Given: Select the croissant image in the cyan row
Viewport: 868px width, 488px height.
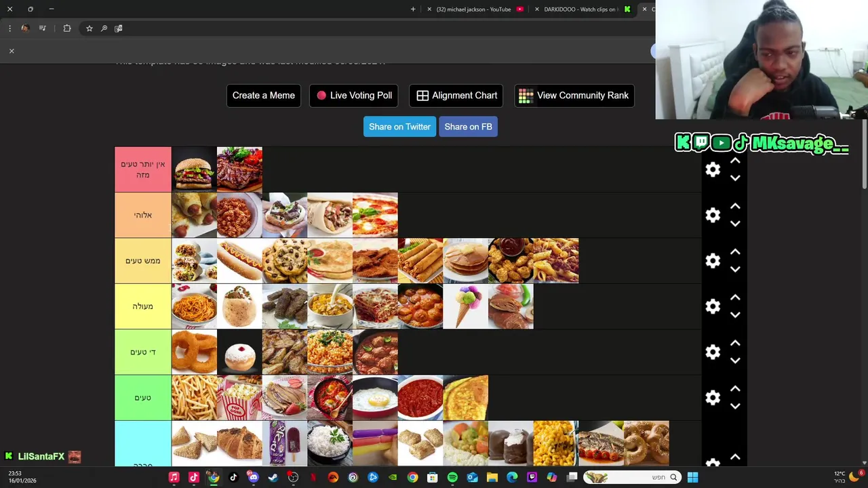Looking at the screenshot, I should 239,443.
